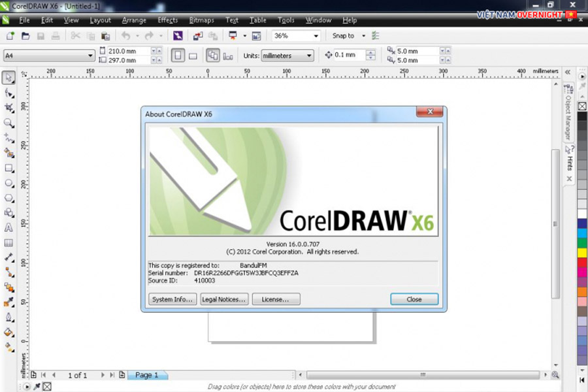Click the Open file icon
588x392 pixels.
25,36
